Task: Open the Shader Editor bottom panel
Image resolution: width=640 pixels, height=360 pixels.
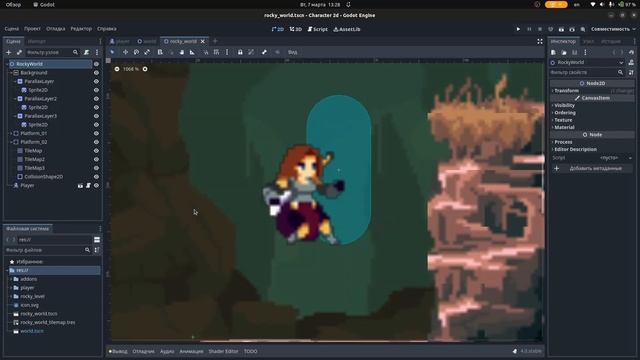Action: pos(223,351)
